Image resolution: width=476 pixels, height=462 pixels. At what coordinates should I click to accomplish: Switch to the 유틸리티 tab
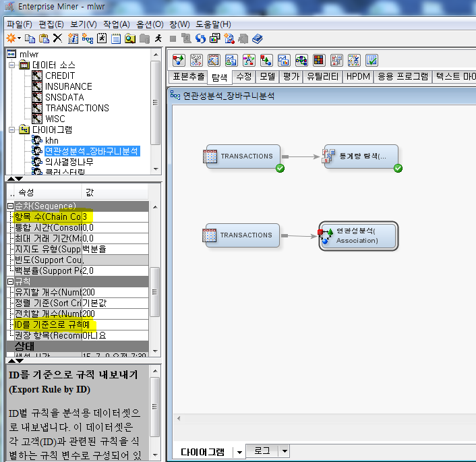(x=323, y=76)
